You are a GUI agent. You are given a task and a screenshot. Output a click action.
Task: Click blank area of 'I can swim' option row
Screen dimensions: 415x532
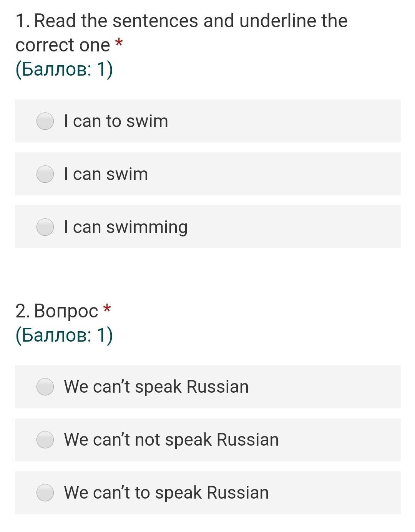tap(273, 174)
